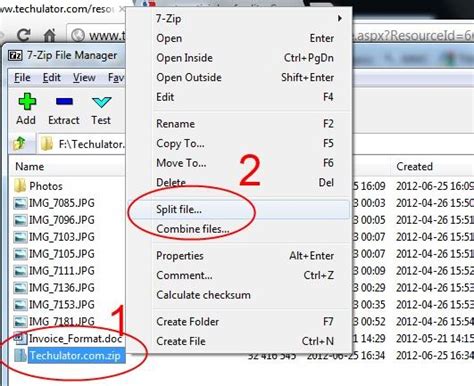
Task: Select the Invoice_Format.doc file
Action: [75, 339]
